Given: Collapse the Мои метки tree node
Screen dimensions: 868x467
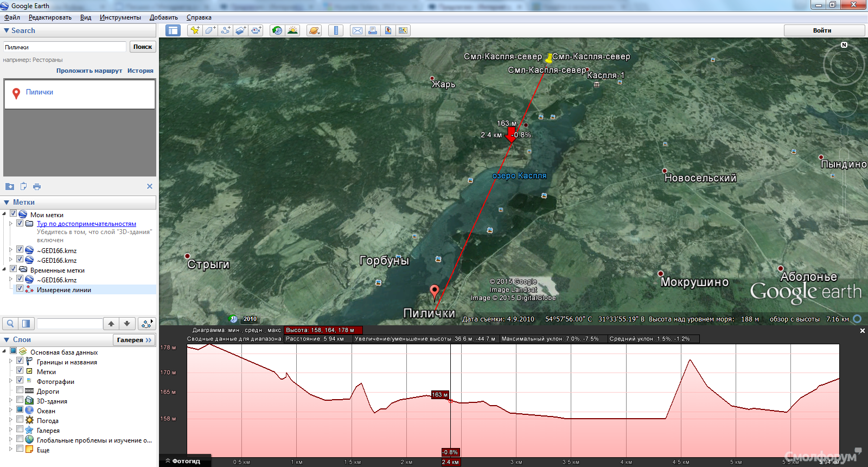Looking at the screenshot, I should [x=4, y=214].
